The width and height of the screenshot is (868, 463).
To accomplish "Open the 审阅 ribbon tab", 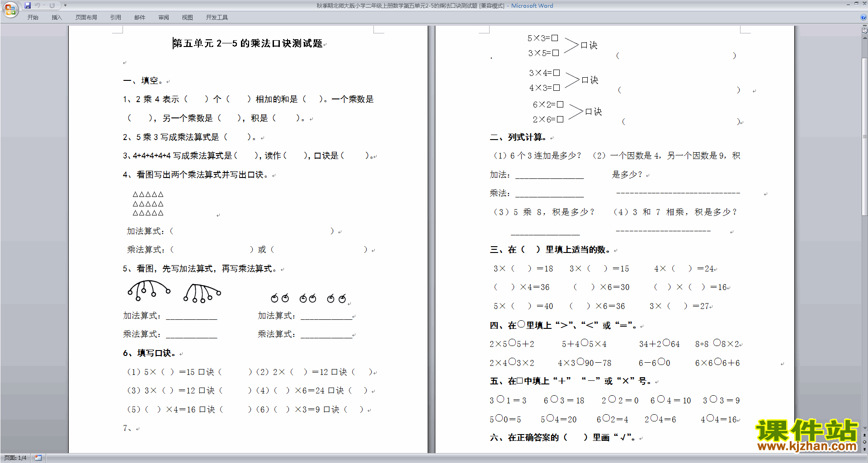I will tap(164, 18).
